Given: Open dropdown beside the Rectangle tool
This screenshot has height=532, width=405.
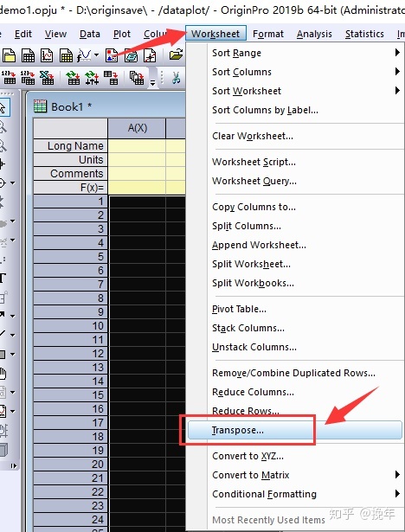Looking at the screenshot, I should (13, 355).
